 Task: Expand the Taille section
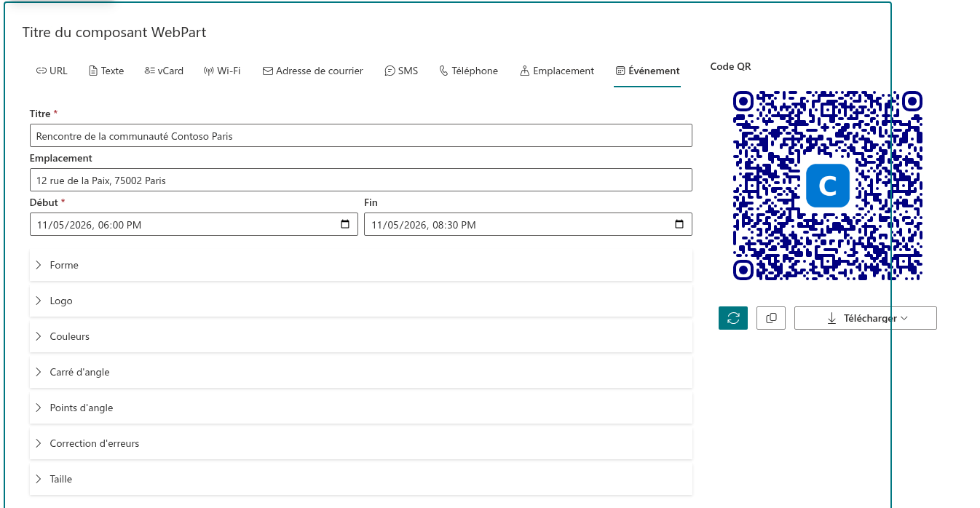click(x=361, y=480)
